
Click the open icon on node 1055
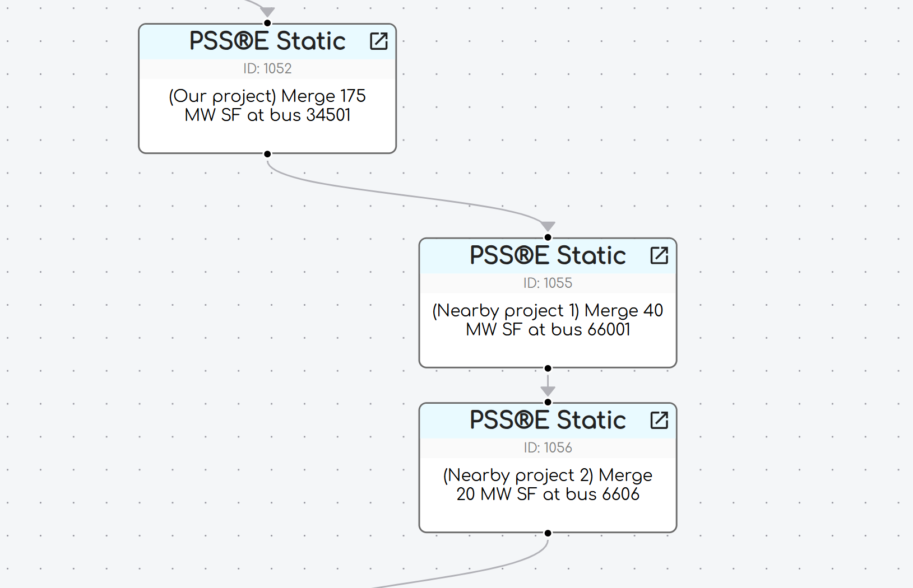click(659, 255)
